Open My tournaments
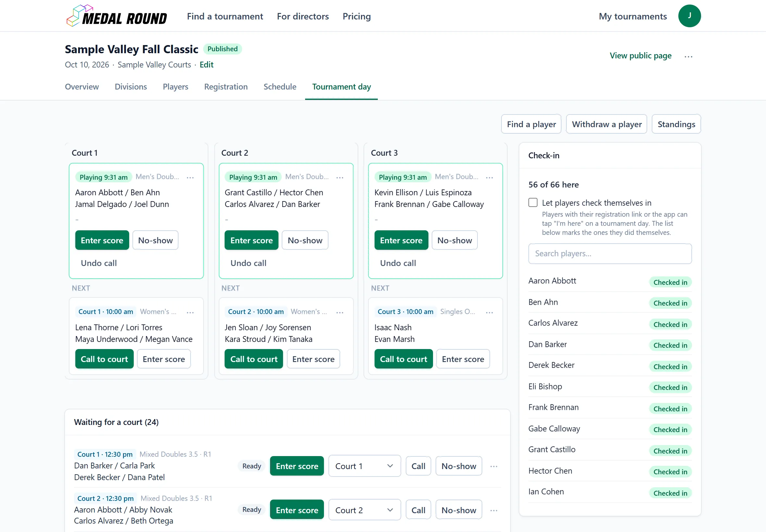The height and width of the screenshot is (532, 766). coord(633,16)
